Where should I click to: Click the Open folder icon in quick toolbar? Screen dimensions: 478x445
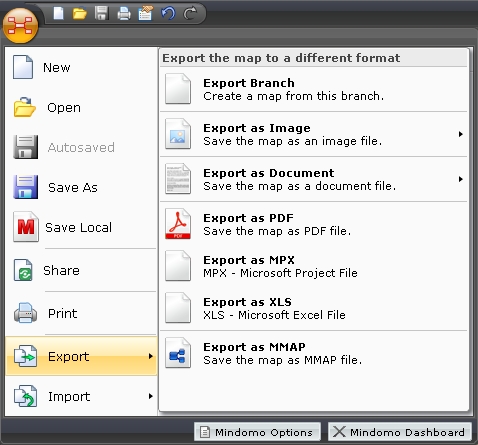(x=80, y=14)
